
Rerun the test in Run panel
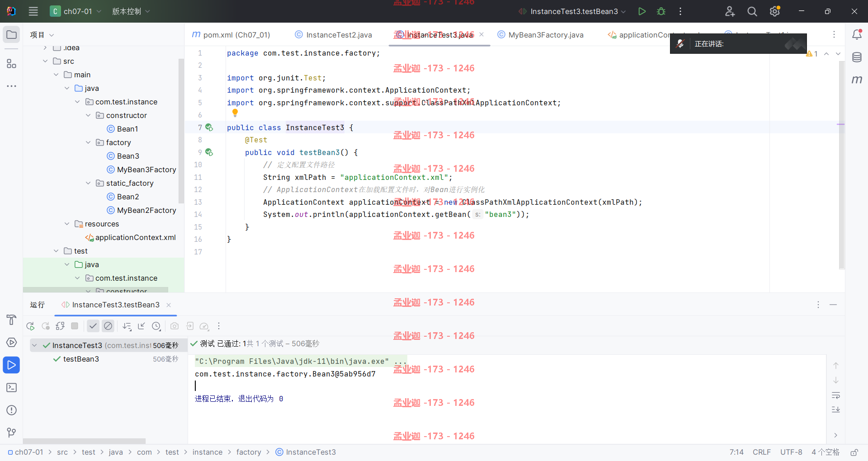[30, 326]
